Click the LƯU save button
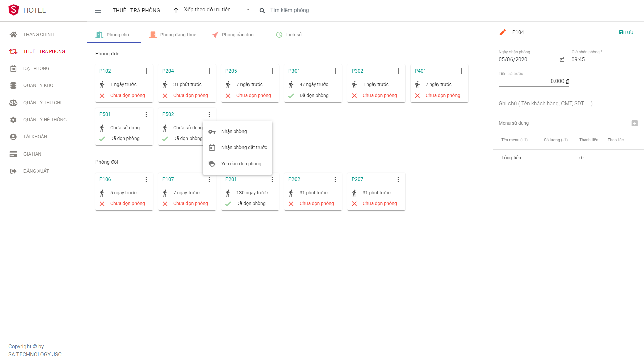The width and height of the screenshot is (644, 362). (x=626, y=32)
